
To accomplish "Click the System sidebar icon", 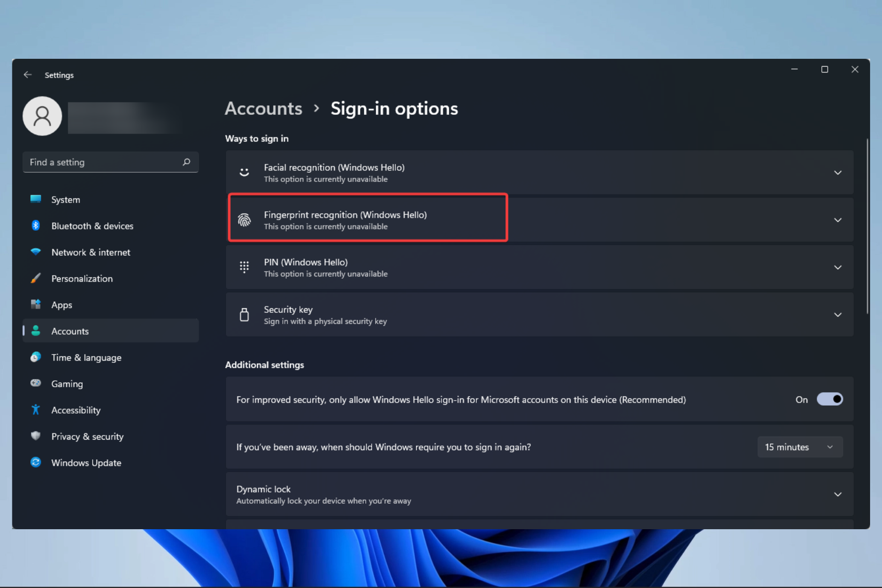I will pyautogui.click(x=35, y=199).
